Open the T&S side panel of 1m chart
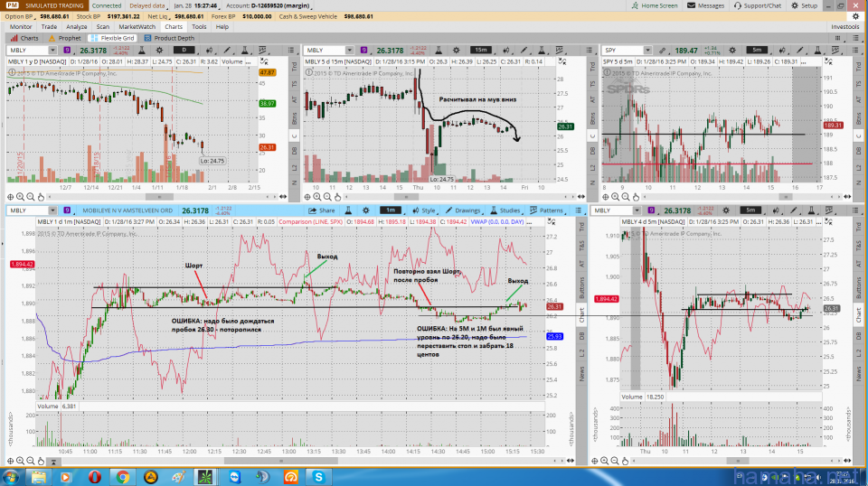The image size is (868, 486). click(581, 245)
